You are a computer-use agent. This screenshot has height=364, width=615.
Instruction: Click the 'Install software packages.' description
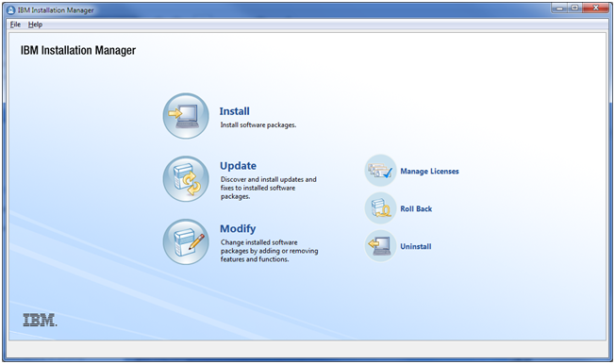point(258,125)
